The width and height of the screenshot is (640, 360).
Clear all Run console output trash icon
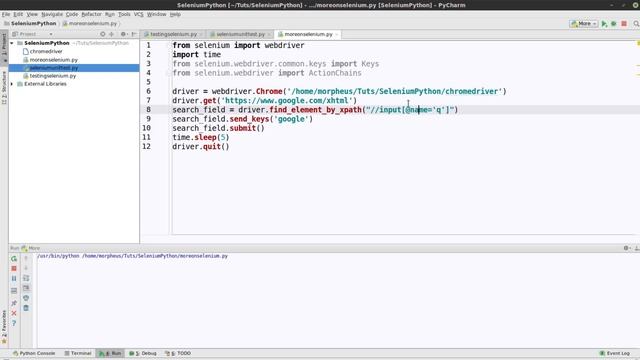26,308
